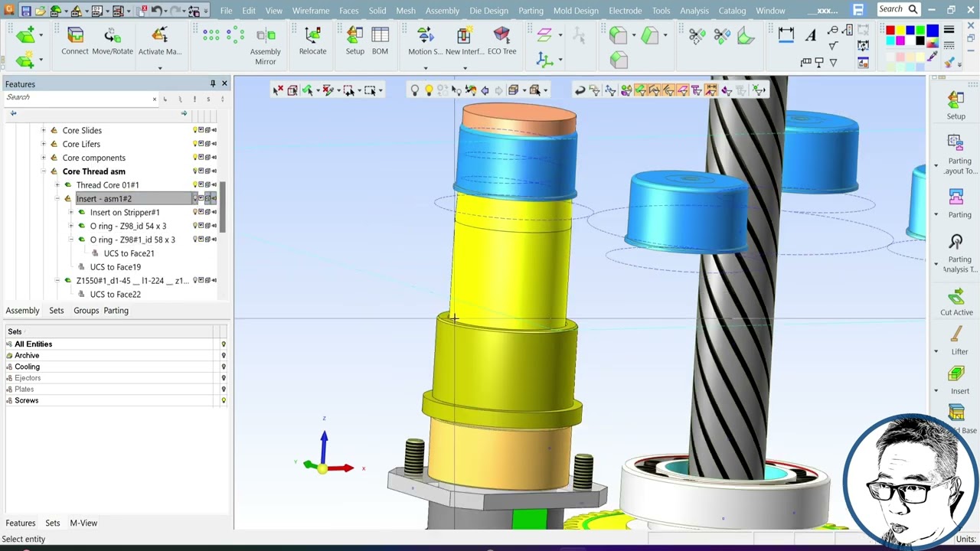Open the File menu
Screen dimensions: 980x551
tap(226, 11)
